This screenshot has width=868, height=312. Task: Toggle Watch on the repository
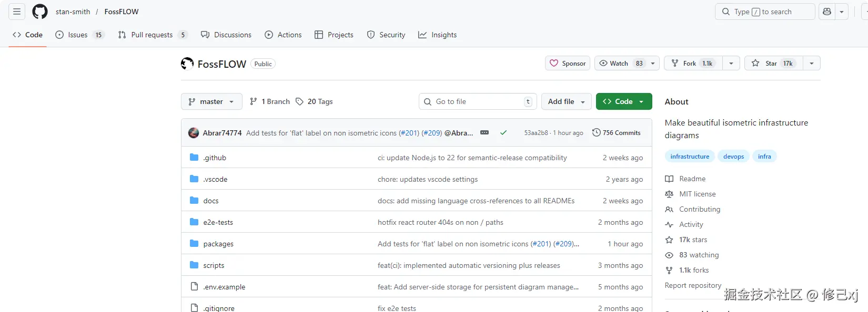(620, 64)
